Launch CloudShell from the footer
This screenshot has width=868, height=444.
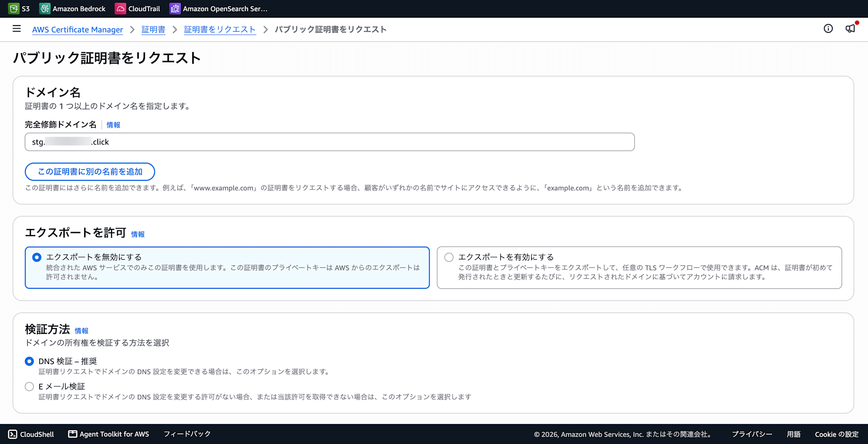pyautogui.click(x=31, y=434)
